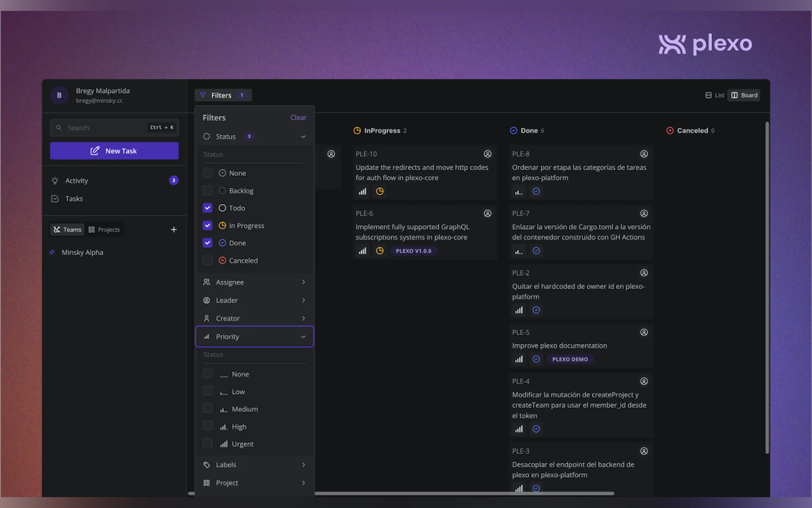Tick the Backlog status checkbox
Image resolution: width=812 pixels, height=508 pixels.
207,191
